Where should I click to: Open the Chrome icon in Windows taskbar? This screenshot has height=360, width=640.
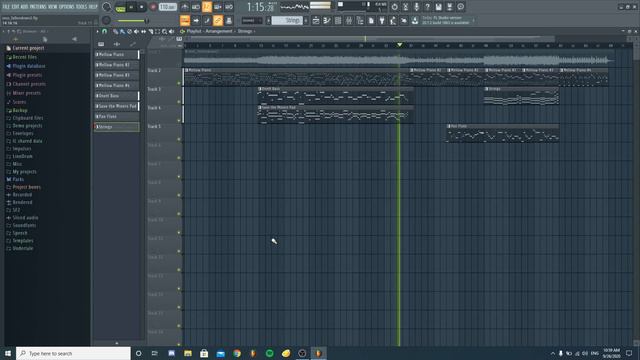[237, 353]
